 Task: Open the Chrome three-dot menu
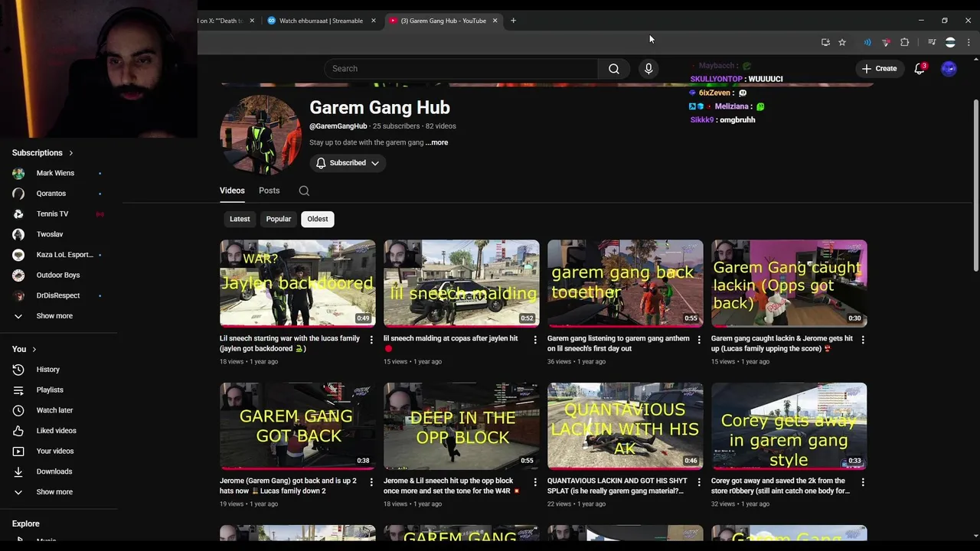[969, 42]
